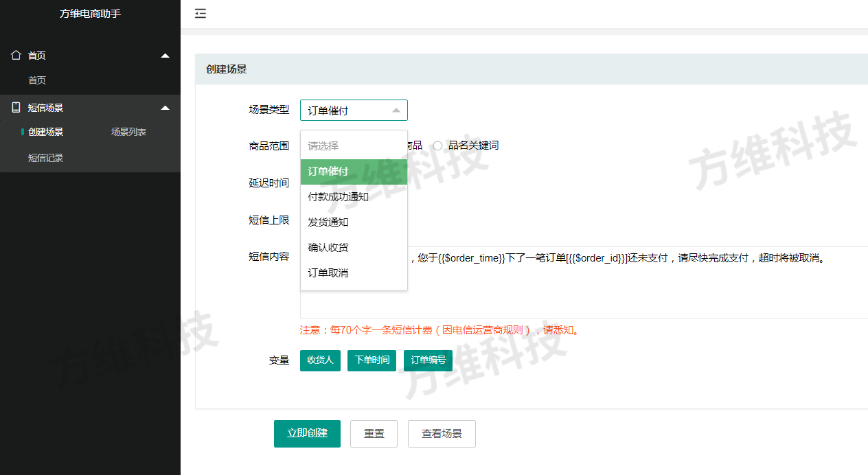Insert the 下单时间 variable tag

(372, 360)
